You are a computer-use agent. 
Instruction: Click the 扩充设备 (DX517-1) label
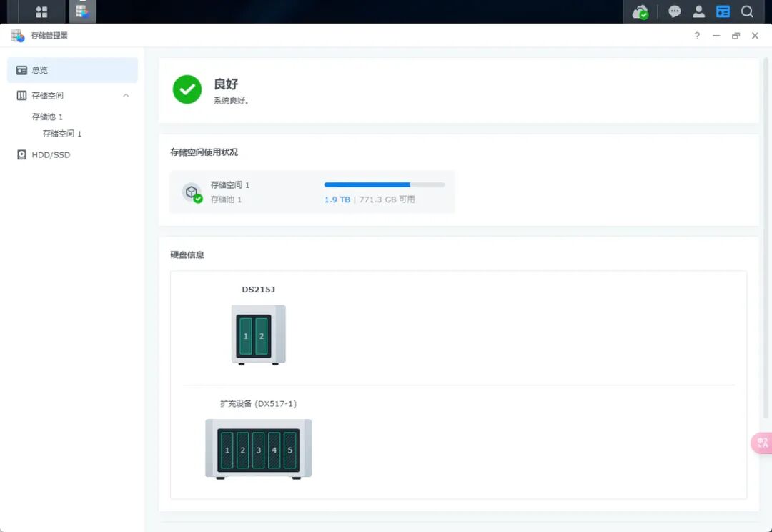(x=259, y=404)
